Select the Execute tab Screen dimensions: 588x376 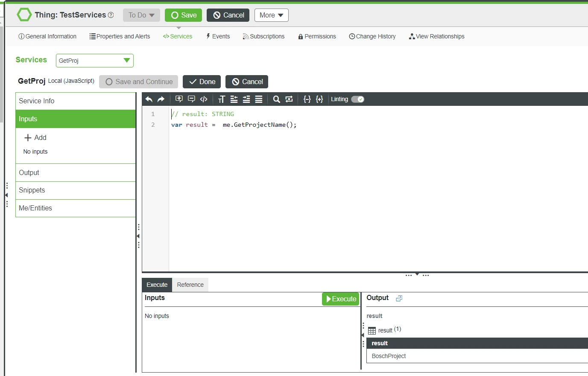coord(157,285)
